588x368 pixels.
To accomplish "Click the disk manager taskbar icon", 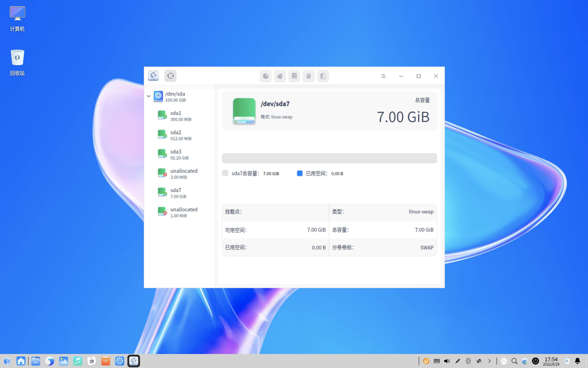I will (x=134, y=361).
